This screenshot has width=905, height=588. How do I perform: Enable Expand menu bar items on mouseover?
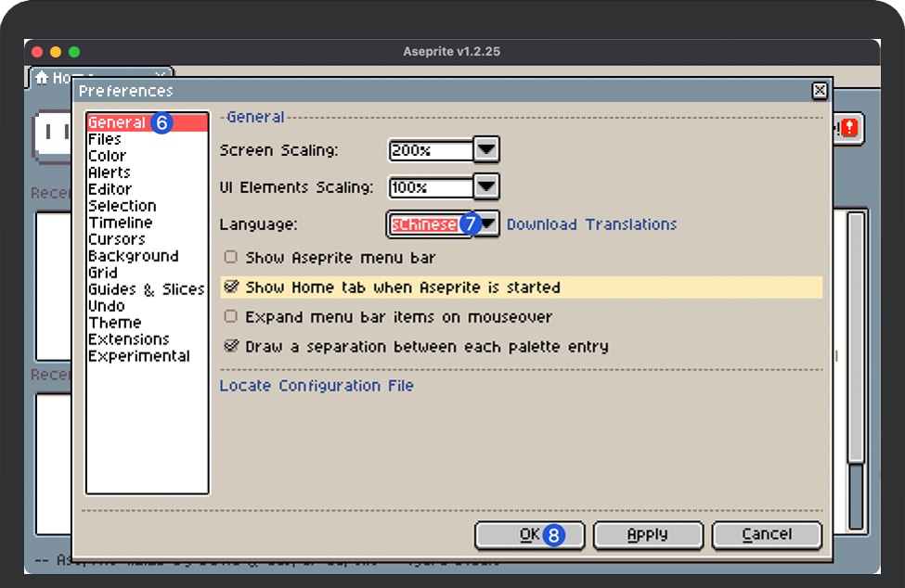tap(231, 316)
